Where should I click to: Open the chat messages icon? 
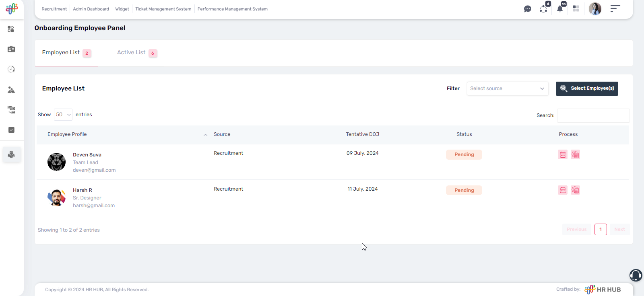(x=527, y=9)
